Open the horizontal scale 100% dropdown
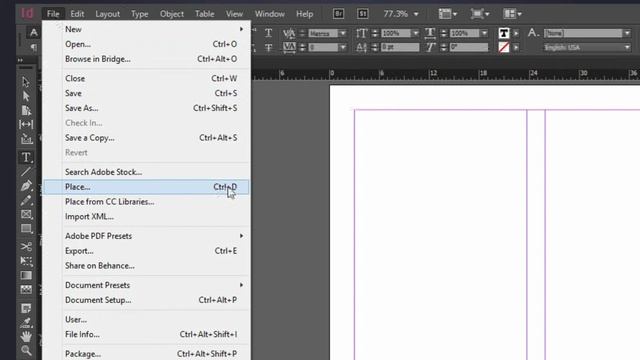640x360 pixels. (x=484, y=33)
